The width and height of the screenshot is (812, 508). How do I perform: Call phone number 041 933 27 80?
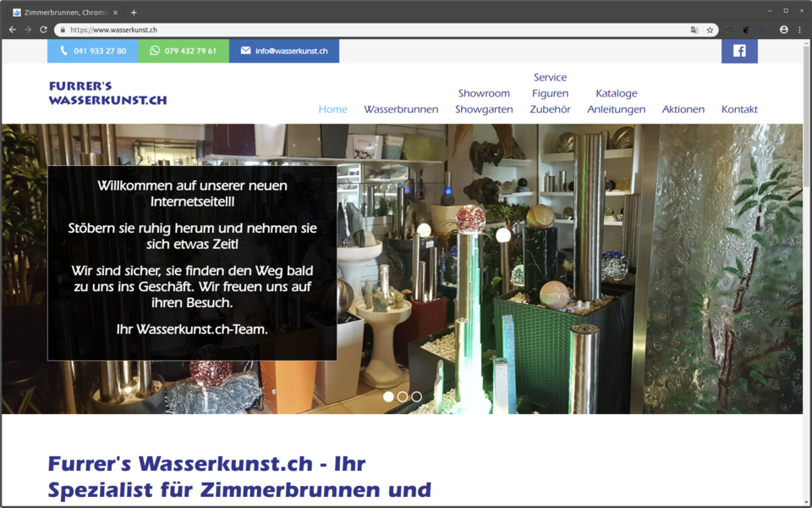tap(93, 51)
